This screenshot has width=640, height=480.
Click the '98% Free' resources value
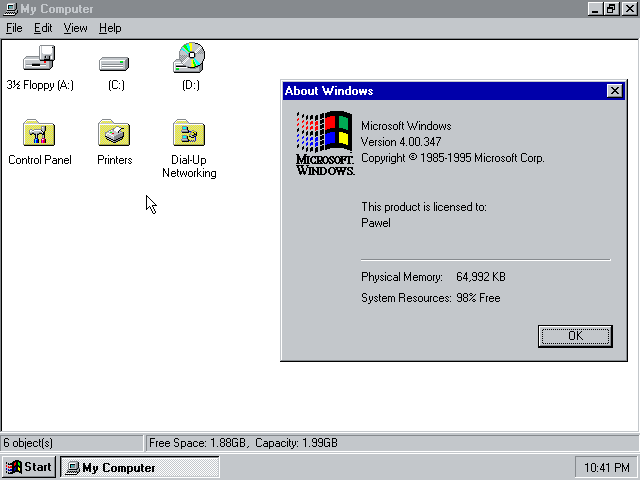(478, 298)
